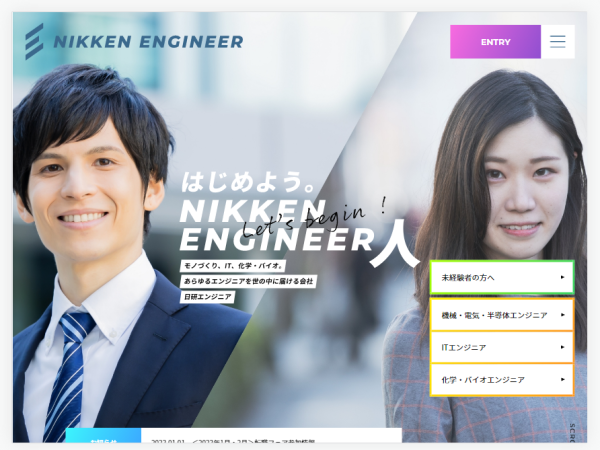Click the はじめよう。 hero headline
This screenshot has width=600, height=450.
(x=248, y=182)
